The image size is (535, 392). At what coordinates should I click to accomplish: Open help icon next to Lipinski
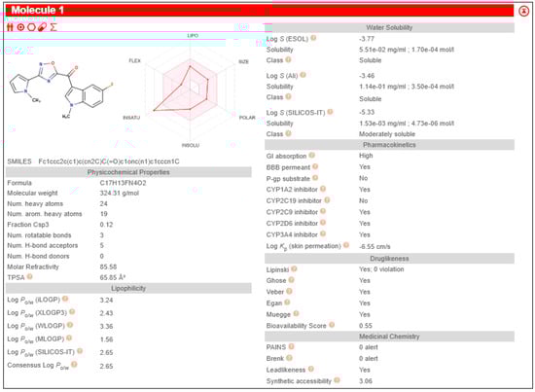coord(294,269)
